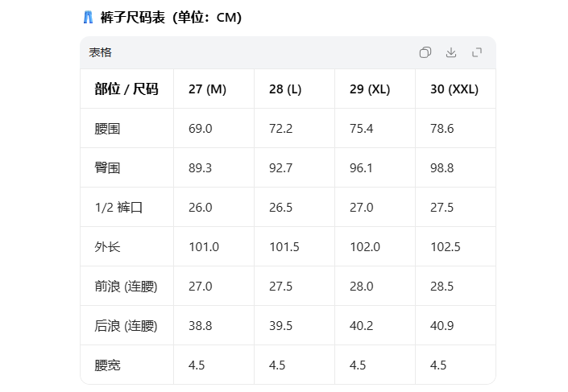Click the 表格 label in the table header bar
This screenshot has height=392, width=568.
click(x=101, y=52)
